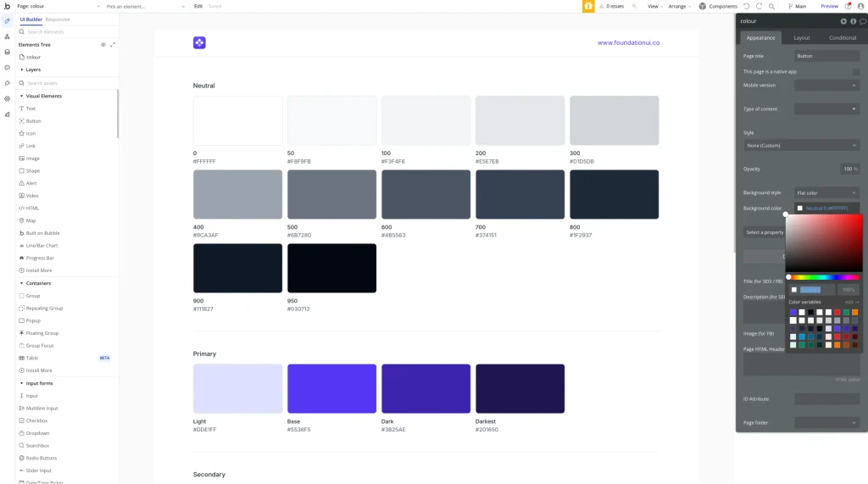868x484 pixels.
Task: Add a Map element from palette
Action: coord(31,220)
